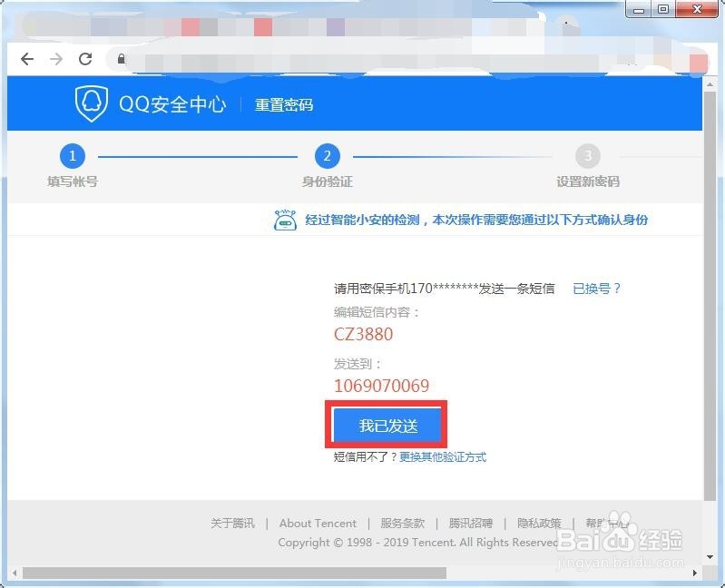Click the 我已发送 button
Screen dimensions: 725x588
click(387, 425)
